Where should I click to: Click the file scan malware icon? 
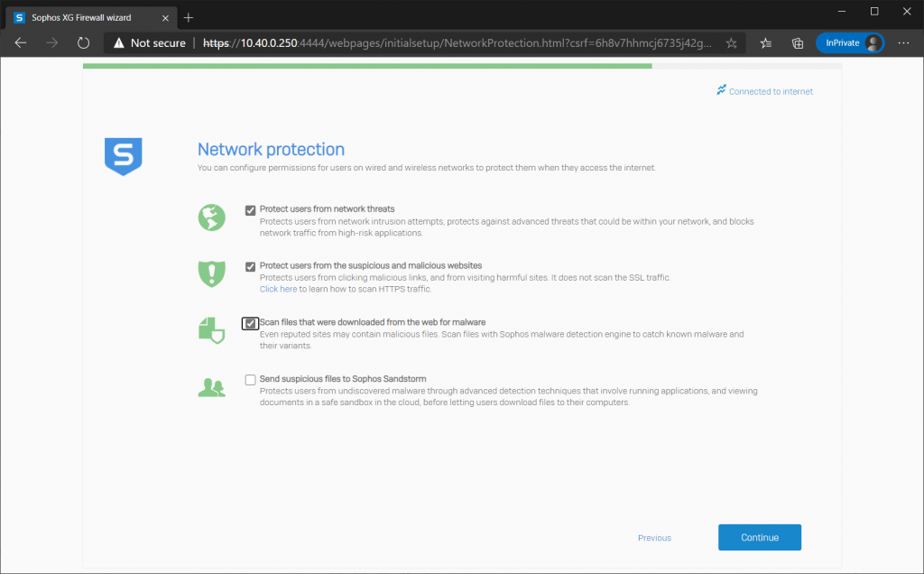(211, 330)
